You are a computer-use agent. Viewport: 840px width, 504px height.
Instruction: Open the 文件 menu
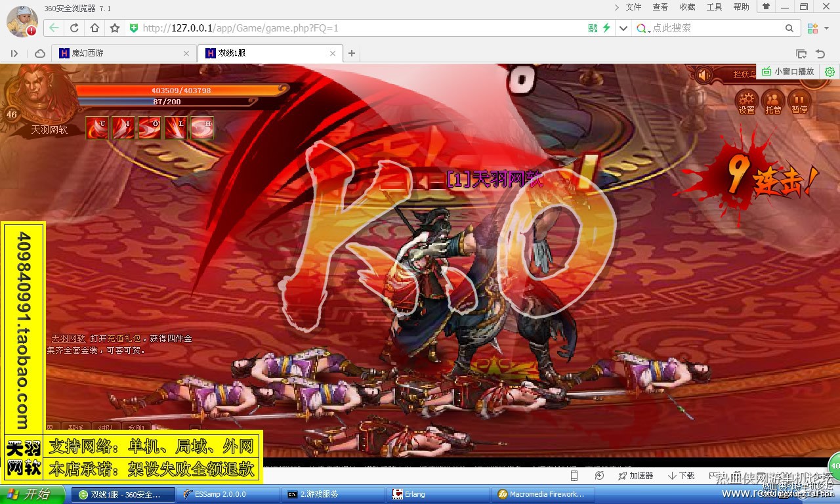[x=633, y=7]
